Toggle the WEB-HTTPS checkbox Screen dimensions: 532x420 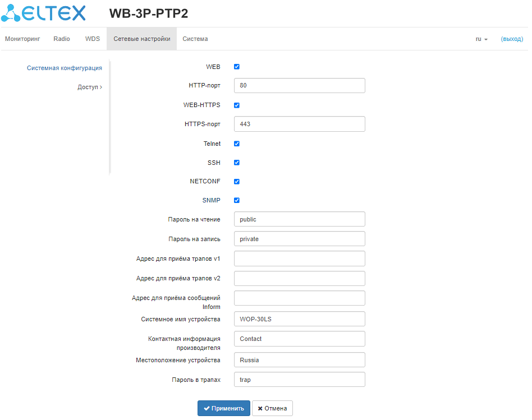tap(237, 105)
